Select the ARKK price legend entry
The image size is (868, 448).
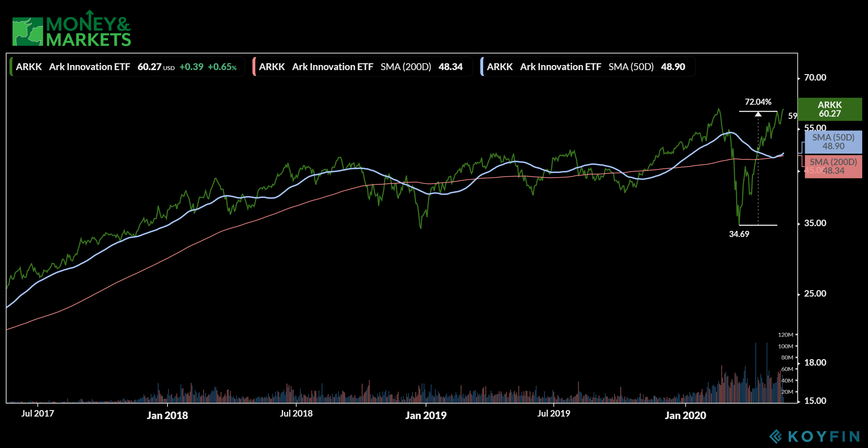click(x=127, y=66)
